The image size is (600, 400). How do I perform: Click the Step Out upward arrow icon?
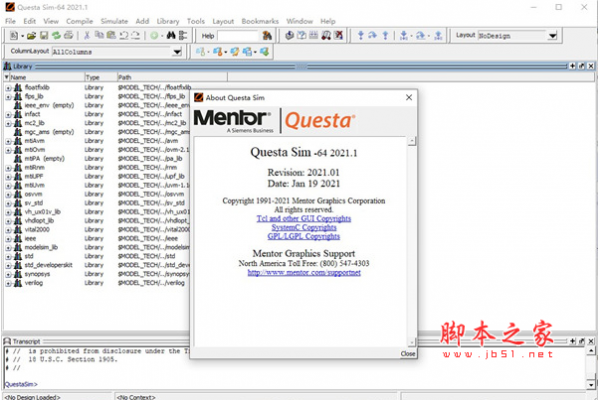[385, 36]
